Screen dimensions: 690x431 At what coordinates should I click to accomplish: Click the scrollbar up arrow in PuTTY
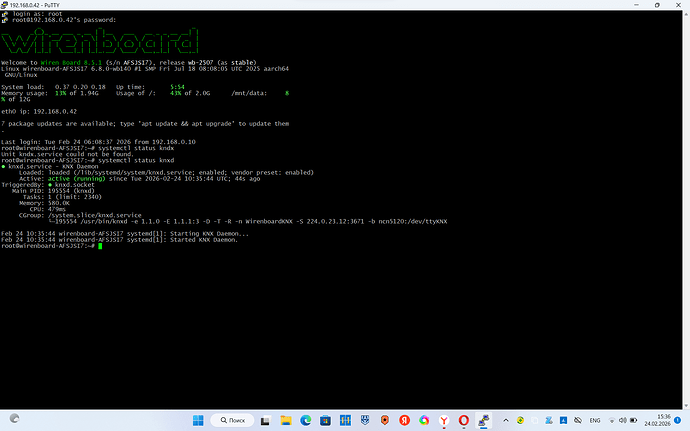coord(686,14)
